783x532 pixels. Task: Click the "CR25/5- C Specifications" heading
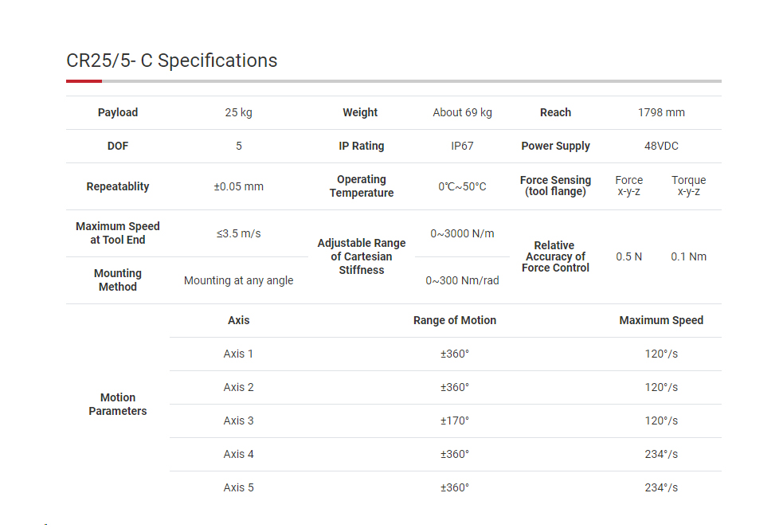172,61
